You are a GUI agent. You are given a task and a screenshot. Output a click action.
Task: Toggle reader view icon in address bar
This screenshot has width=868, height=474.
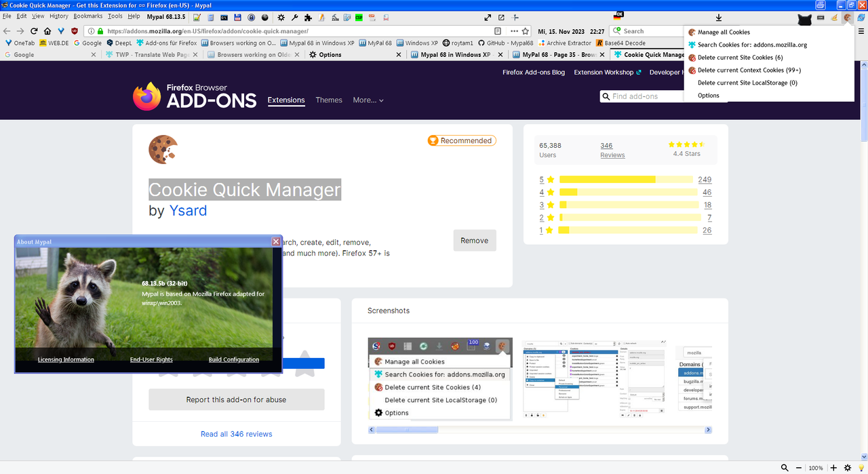(498, 31)
